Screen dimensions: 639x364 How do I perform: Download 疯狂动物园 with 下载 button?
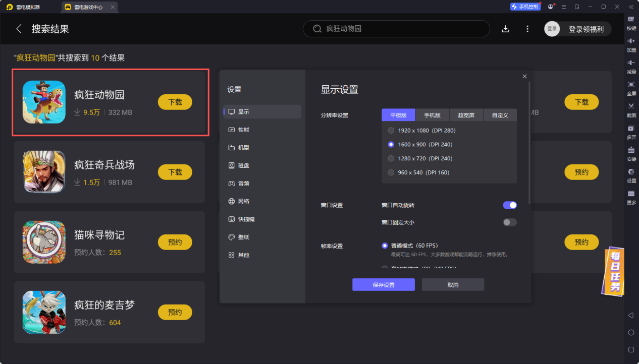coord(175,102)
